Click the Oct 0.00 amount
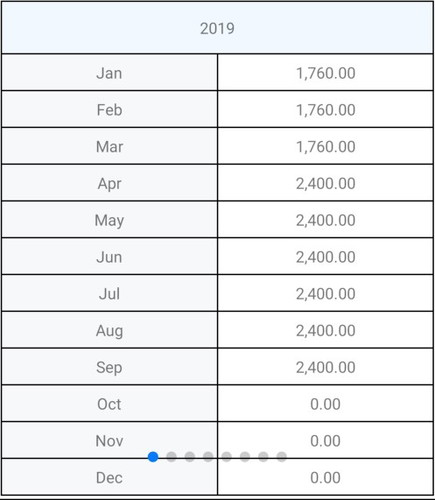The image size is (435, 500). point(325,404)
